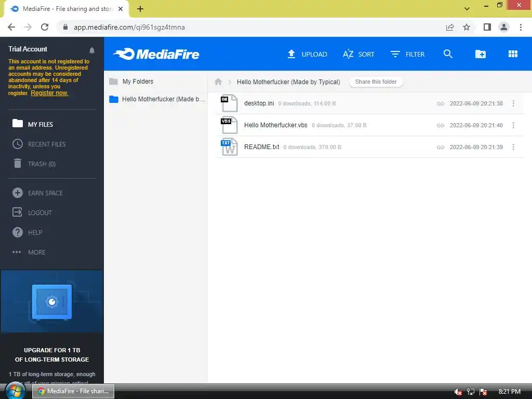This screenshot has width=532, height=399.
Task: Click LOGOUT in sidebar
Action: click(32, 212)
